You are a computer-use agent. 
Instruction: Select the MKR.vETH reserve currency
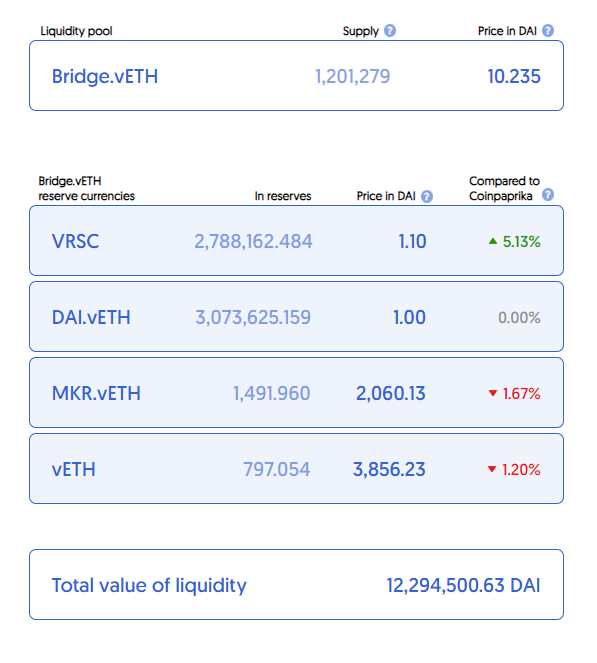click(x=96, y=393)
